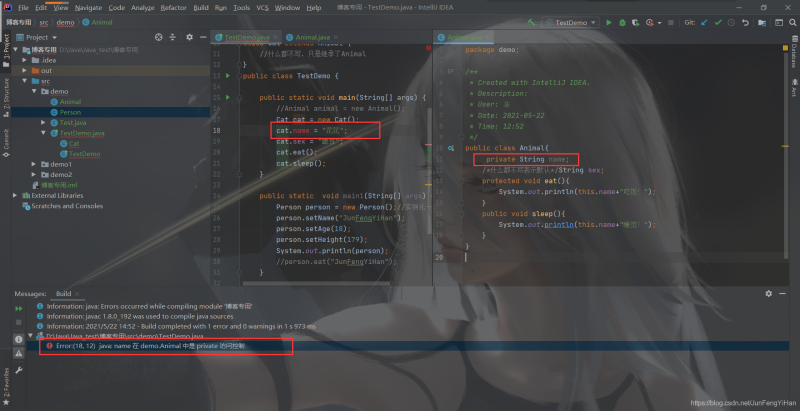Open Project panel settings gear

[x=189, y=37]
